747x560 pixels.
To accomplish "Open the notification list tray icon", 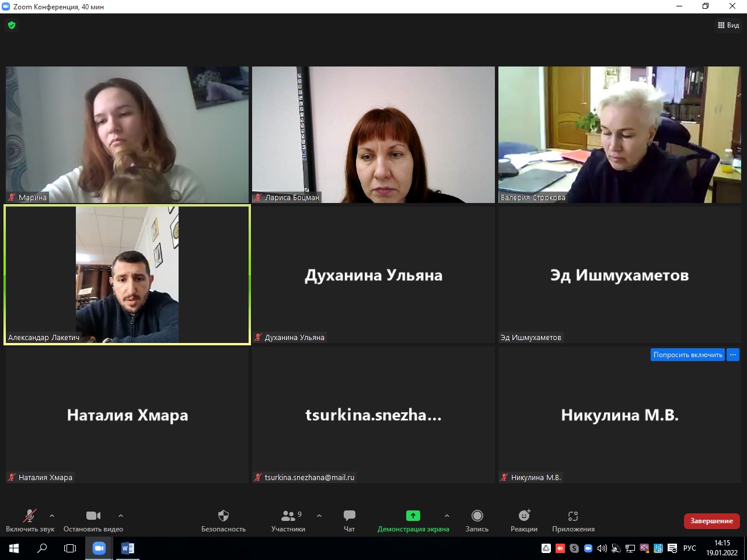I will click(672, 548).
